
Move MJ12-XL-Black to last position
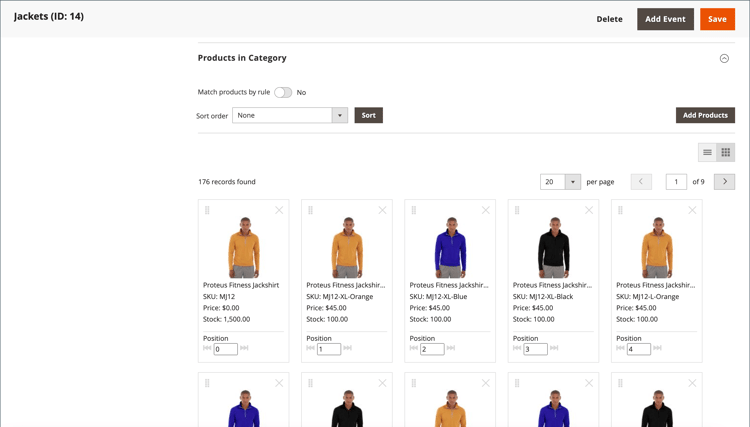click(554, 348)
